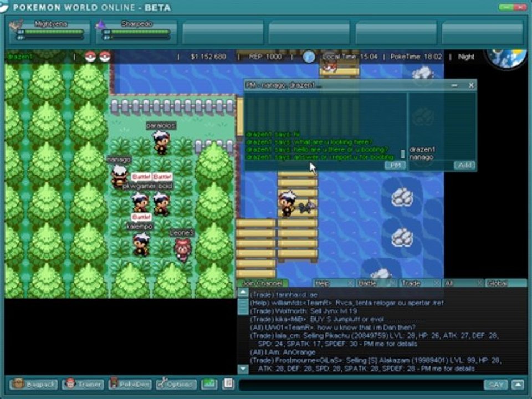This screenshot has height=399, width=532.
Task: Click the PokeTime 18:02 text
Action: (416, 57)
